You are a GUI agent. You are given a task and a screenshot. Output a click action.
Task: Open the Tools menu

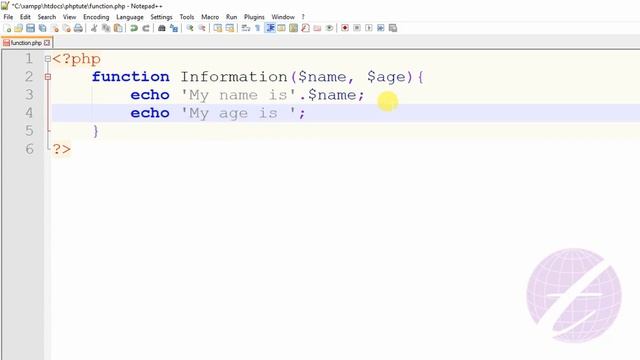coord(187,17)
